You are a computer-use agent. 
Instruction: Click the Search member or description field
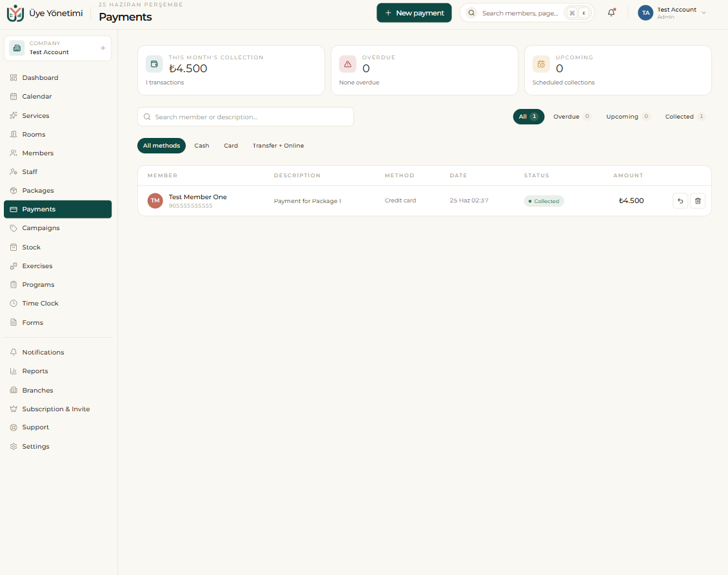pyautogui.click(x=246, y=117)
